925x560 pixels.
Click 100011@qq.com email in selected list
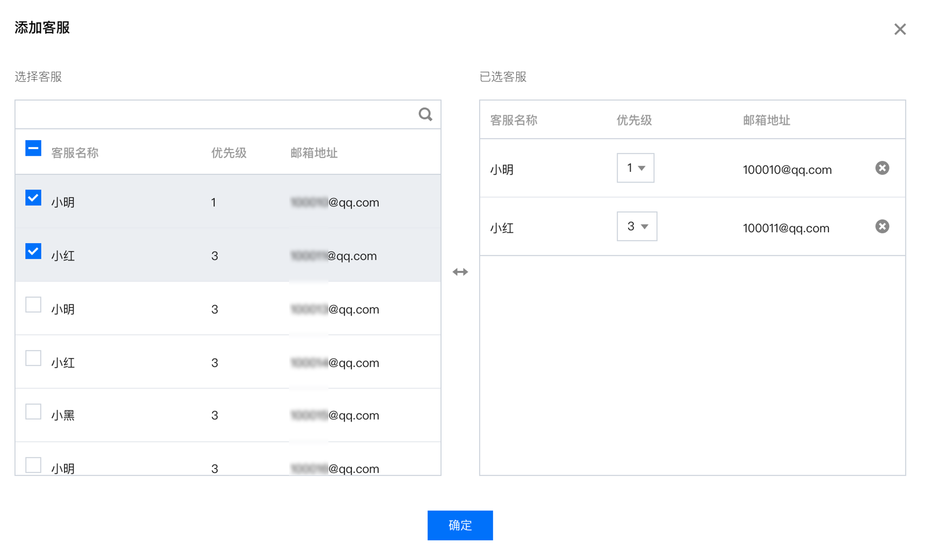(x=786, y=228)
